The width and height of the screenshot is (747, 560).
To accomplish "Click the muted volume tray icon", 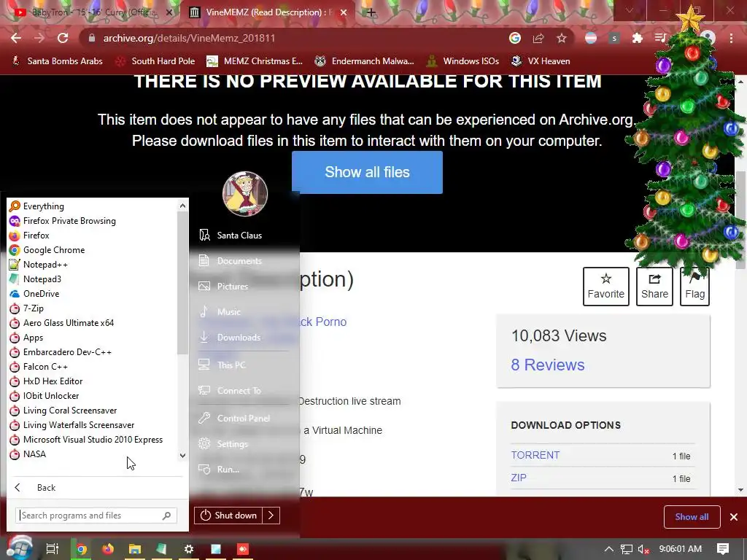I will [643, 549].
